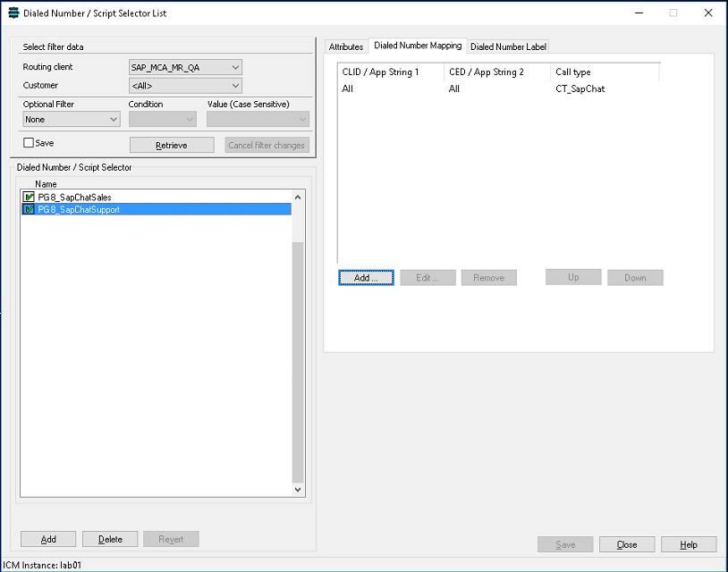Minimize the Dialed Number / Script Selector window
728x572 pixels.
[639, 13]
